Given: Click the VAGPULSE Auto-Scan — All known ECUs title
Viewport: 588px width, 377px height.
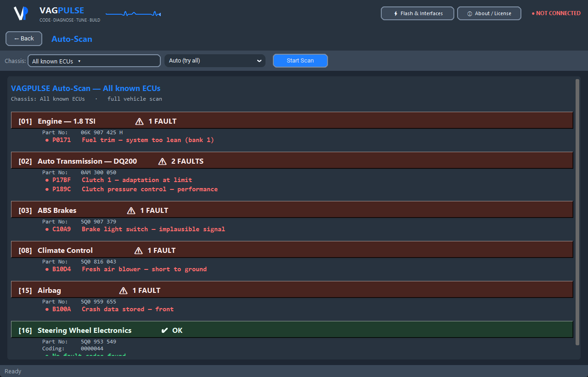Looking at the screenshot, I should [x=85, y=88].
